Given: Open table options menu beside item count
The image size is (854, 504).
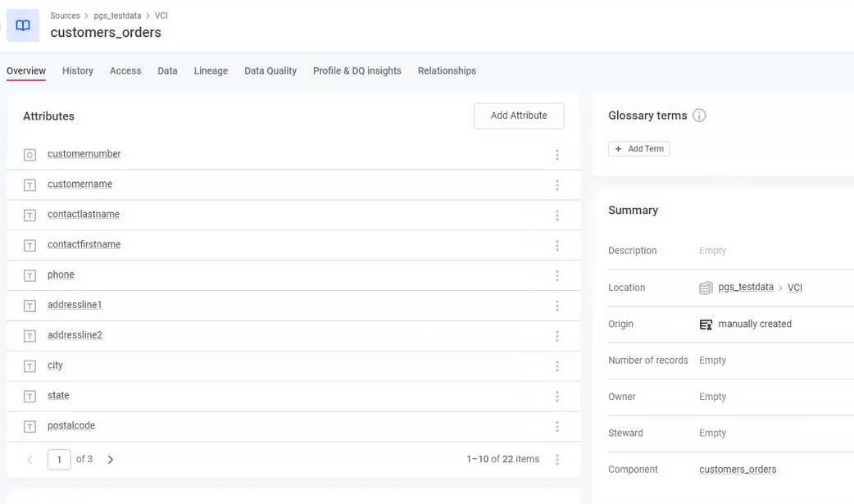Looking at the screenshot, I should (557, 460).
